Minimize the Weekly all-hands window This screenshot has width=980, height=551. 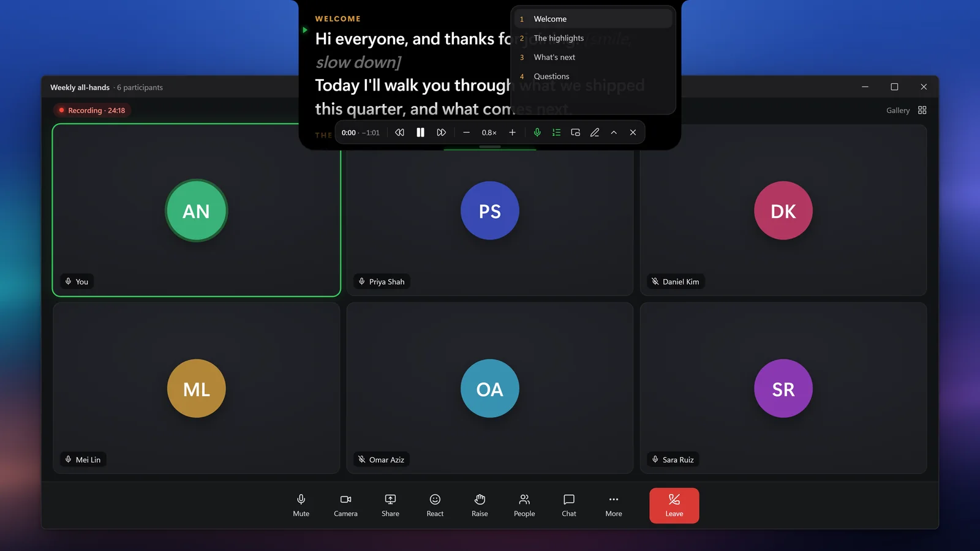865,87
